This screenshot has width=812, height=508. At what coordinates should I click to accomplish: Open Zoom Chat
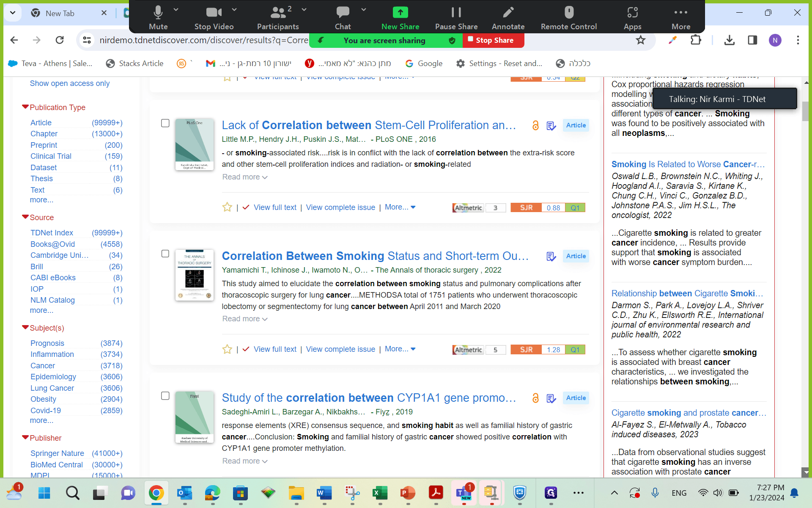pos(343,18)
